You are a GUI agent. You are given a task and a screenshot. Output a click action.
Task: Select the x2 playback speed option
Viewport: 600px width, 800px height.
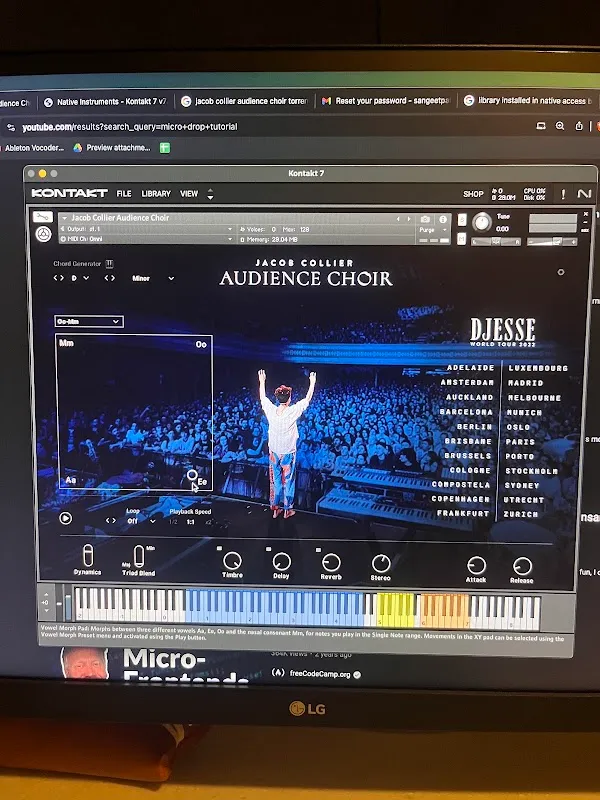point(208,522)
